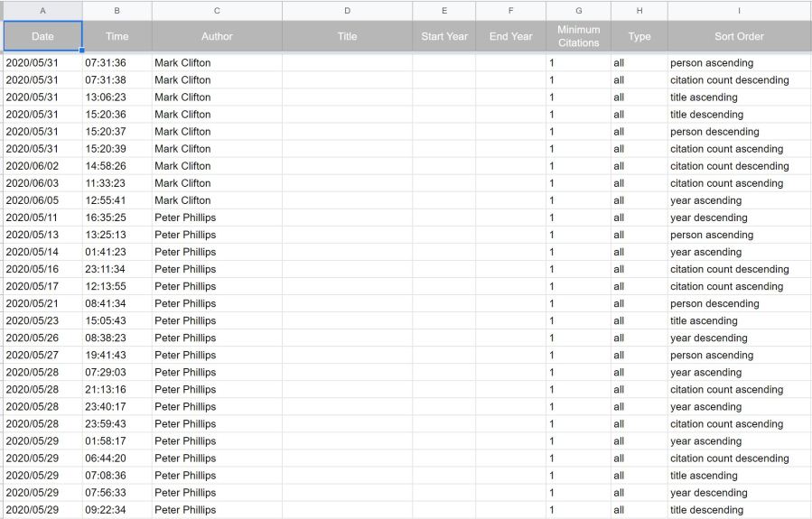Select column I header letter

tap(739, 10)
